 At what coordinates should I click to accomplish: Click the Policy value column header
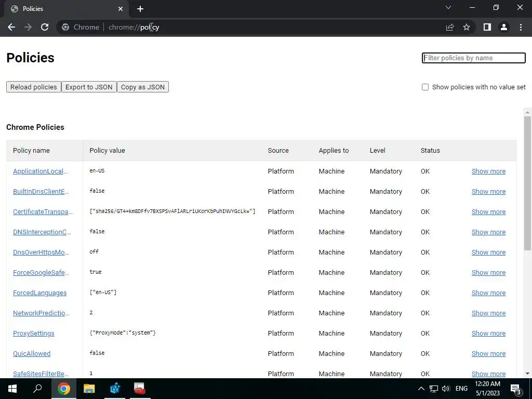pos(107,150)
